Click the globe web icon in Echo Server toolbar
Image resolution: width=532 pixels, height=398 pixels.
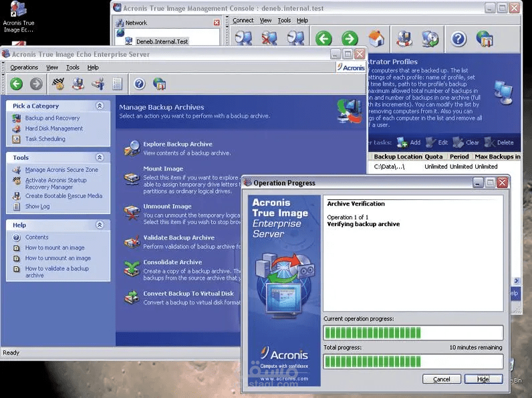pyautogui.click(x=159, y=84)
